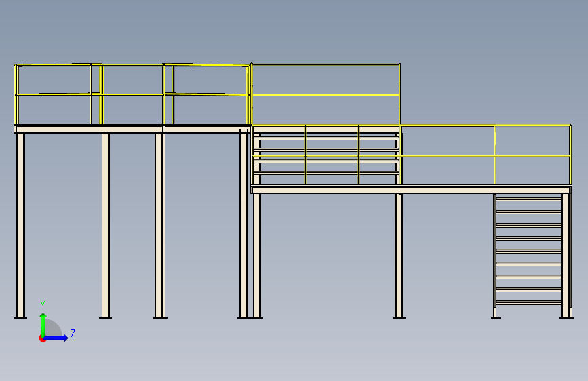Select the leftmost support column of the upper platform
Screen dimensions: 588x381
click(x=20, y=225)
